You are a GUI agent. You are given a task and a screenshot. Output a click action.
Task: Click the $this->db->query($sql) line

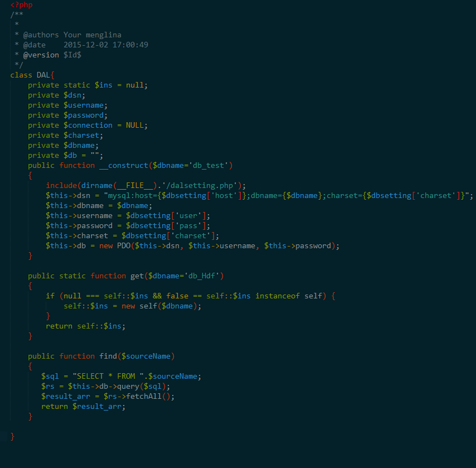(x=106, y=386)
